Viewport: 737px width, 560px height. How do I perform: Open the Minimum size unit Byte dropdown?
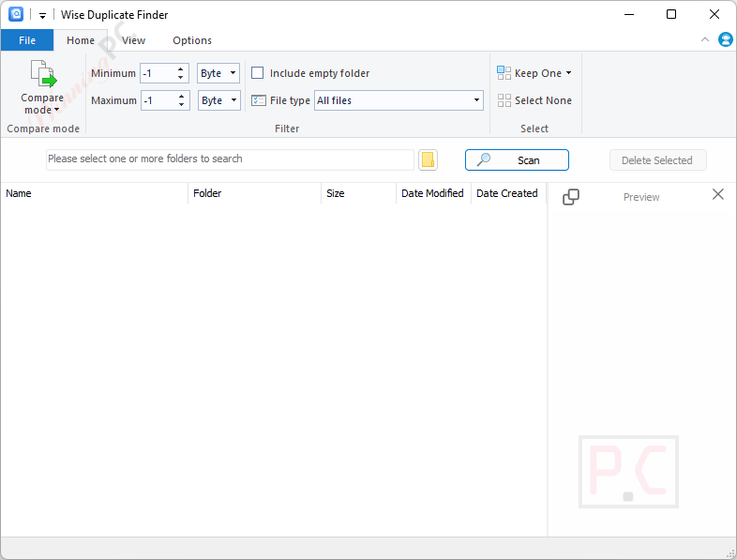tap(218, 73)
